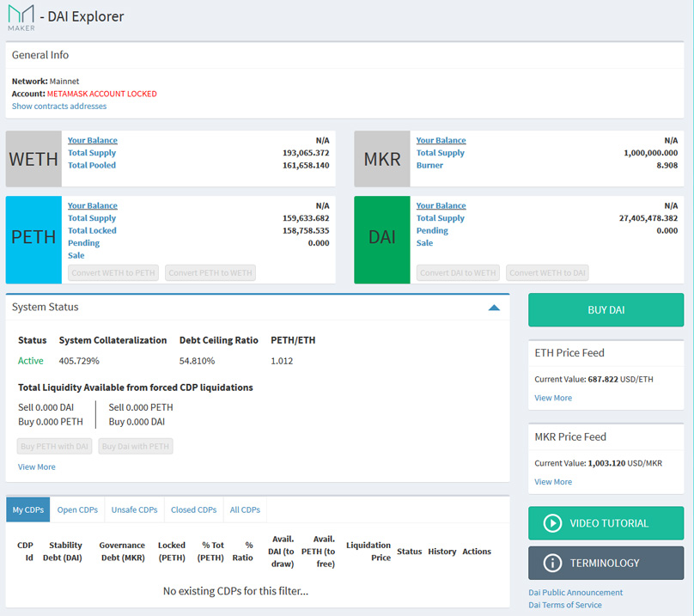Click PETH/ETH value 1.012
Image resolution: width=694 pixels, height=616 pixels.
(282, 361)
